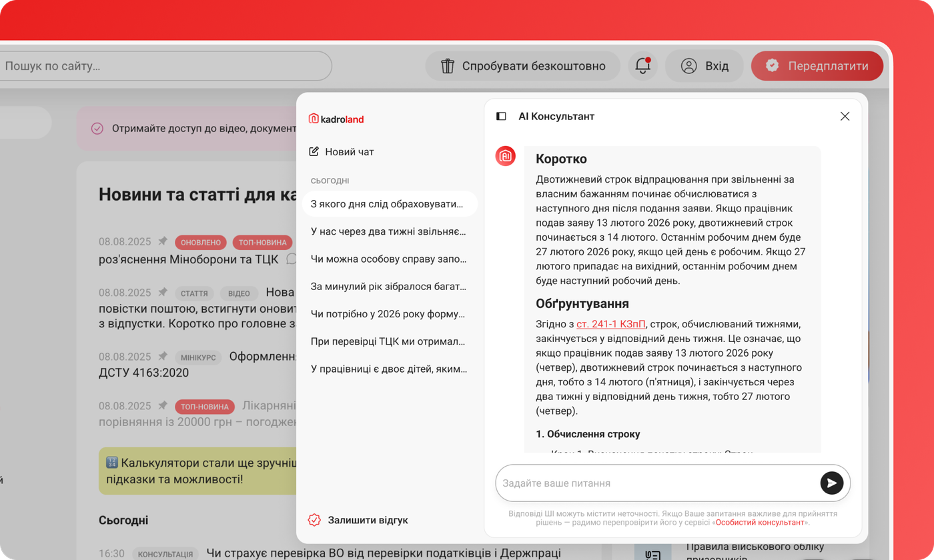The height and width of the screenshot is (560, 934).
Task: Collapse the chat sidebar with the panel toggle
Action: coord(501,116)
